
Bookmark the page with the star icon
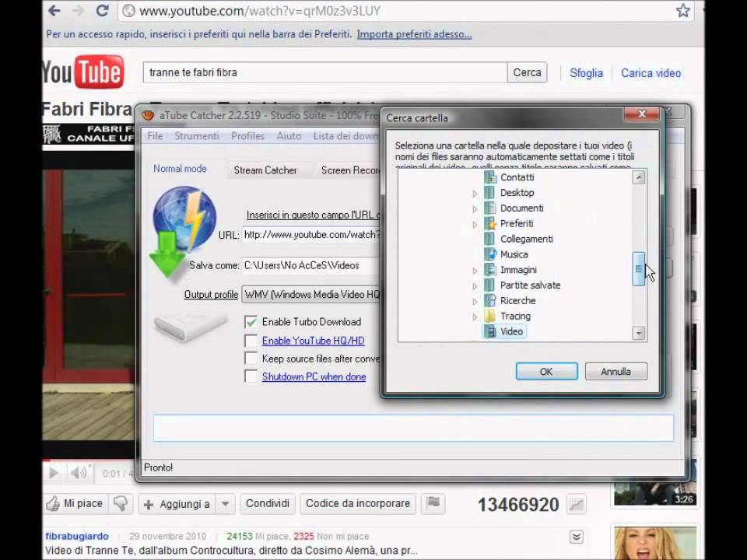tap(683, 10)
